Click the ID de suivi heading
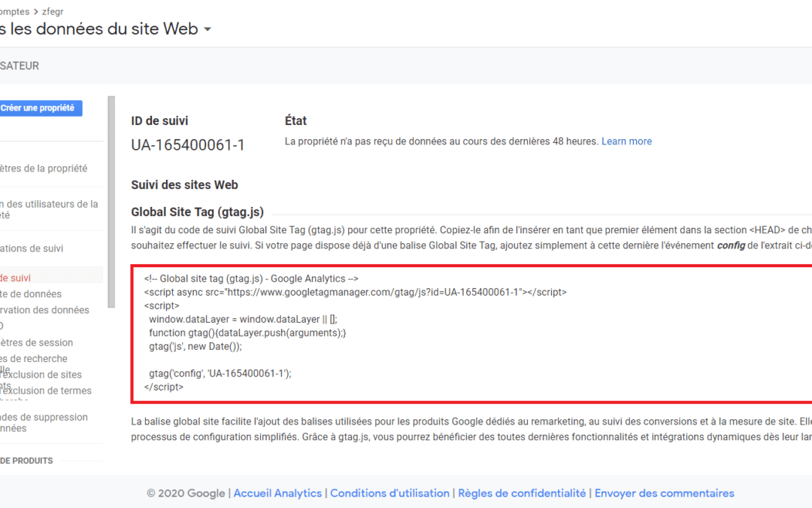This screenshot has height=508, width=812. point(159,120)
